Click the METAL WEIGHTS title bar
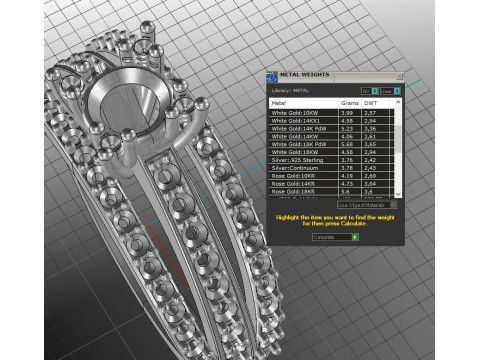480x360 pixels. coord(337,76)
